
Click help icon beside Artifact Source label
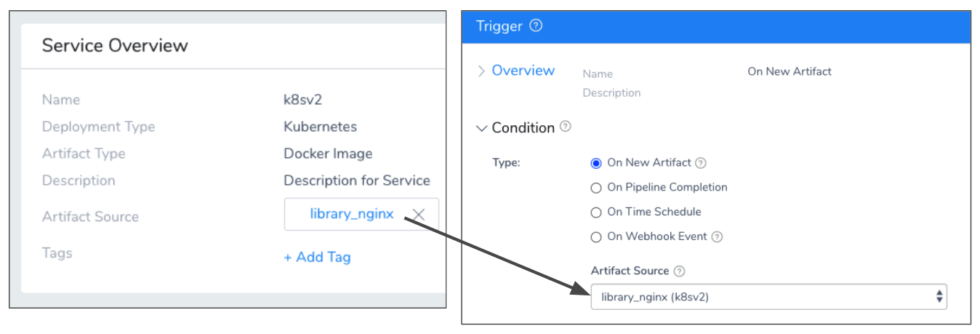pos(679,271)
